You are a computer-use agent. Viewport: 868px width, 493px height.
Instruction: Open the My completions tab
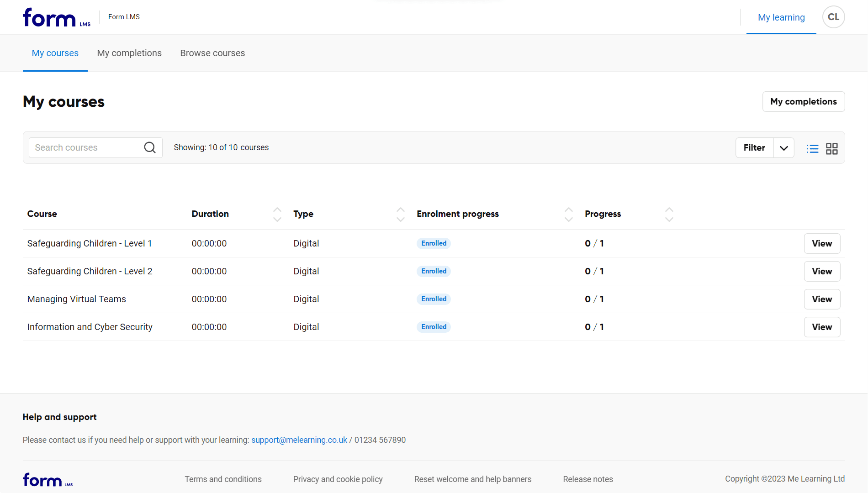[129, 53]
